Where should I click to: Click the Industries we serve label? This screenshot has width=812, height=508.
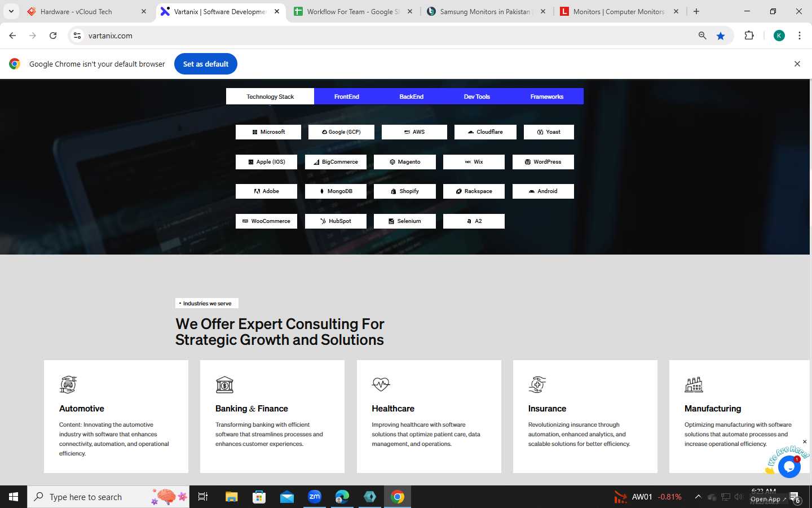tap(207, 304)
